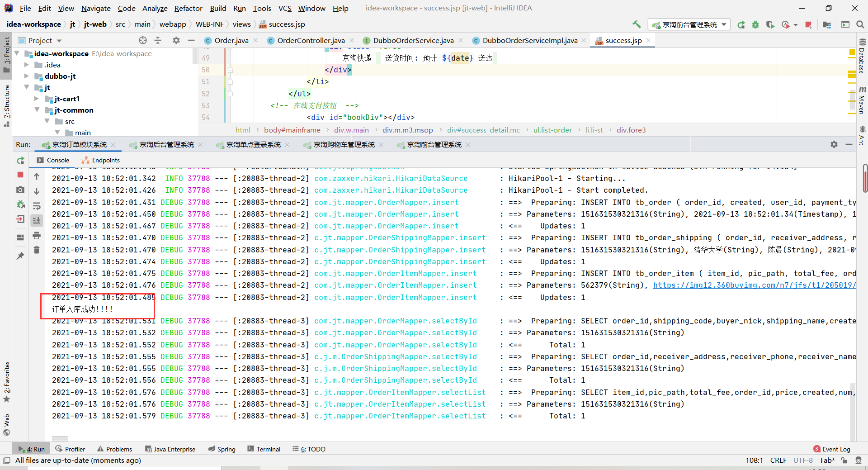Click scroll up arrow in console

point(37,176)
